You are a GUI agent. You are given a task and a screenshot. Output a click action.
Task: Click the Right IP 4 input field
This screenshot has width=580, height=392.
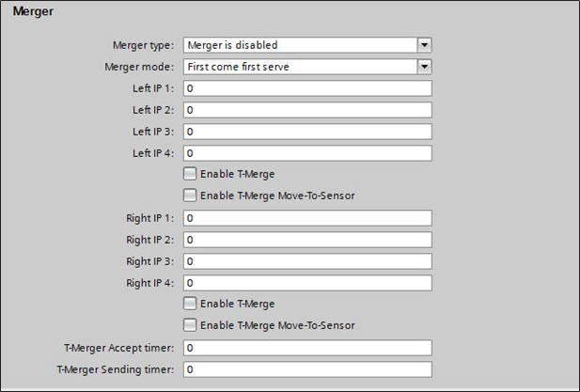(307, 283)
